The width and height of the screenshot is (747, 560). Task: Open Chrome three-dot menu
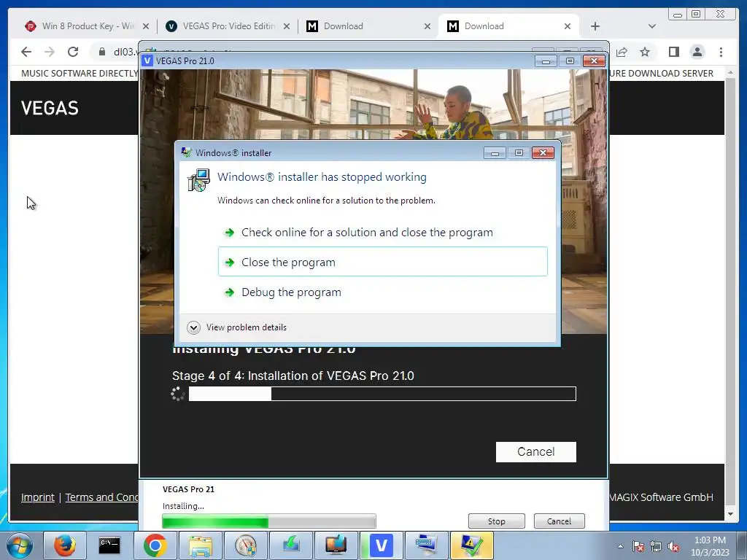[721, 52]
